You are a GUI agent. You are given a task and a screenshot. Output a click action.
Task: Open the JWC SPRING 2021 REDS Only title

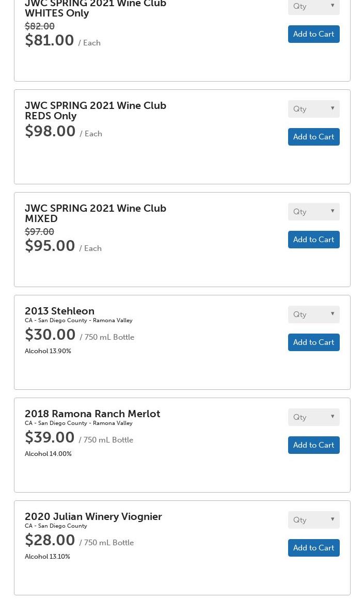click(96, 110)
